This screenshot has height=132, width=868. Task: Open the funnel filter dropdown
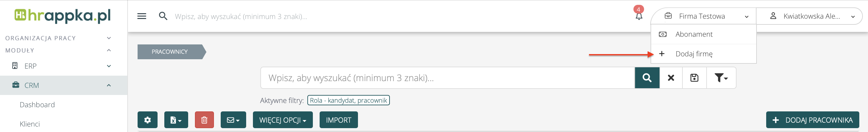[721, 78]
